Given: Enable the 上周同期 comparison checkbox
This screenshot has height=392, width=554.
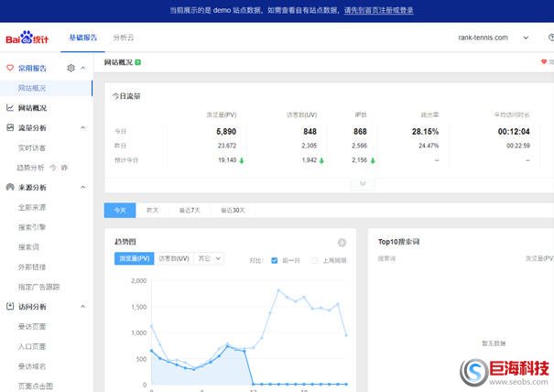Looking at the screenshot, I should tap(314, 259).
